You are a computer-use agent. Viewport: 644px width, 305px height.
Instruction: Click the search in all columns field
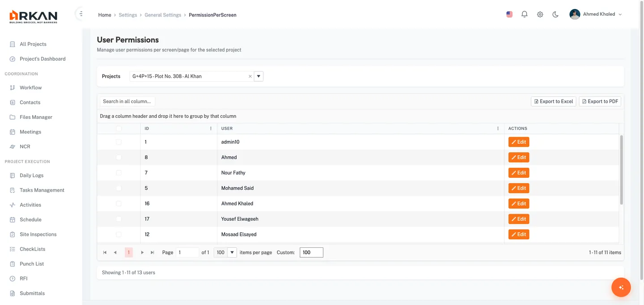[x=127, y=101]
